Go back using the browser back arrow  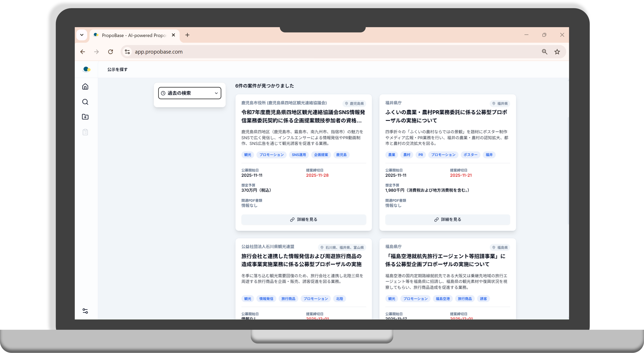click(x=83, y=52)
